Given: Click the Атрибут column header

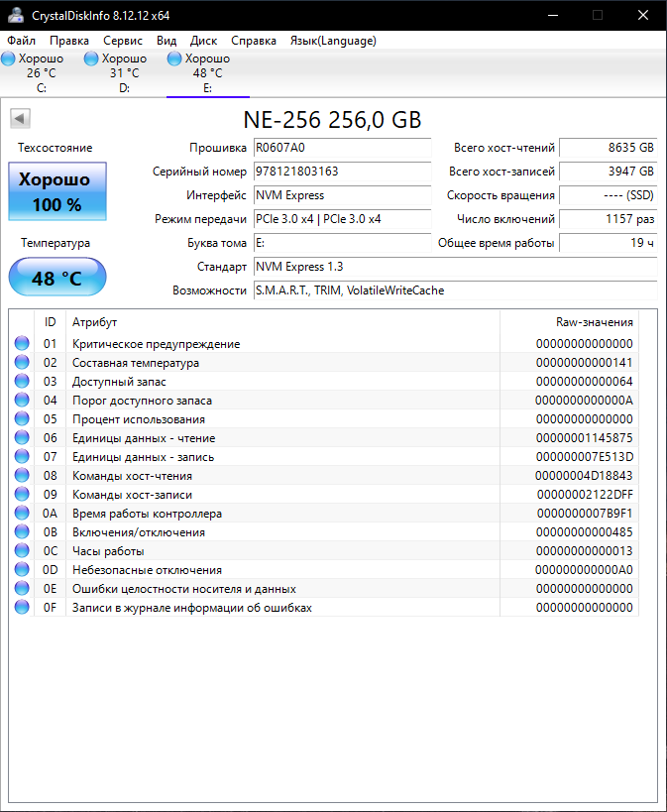Looking at the screenshot, I should click(x=282, y=322).
